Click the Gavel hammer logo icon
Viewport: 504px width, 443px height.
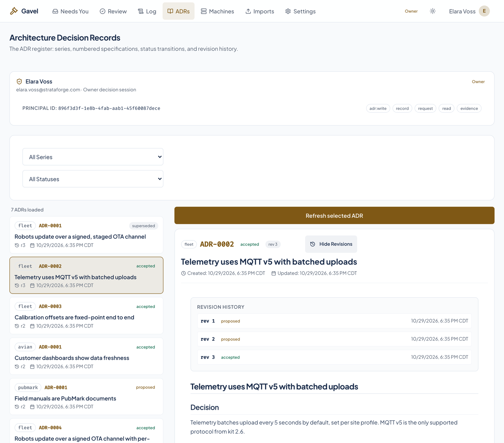pos(14,11)
